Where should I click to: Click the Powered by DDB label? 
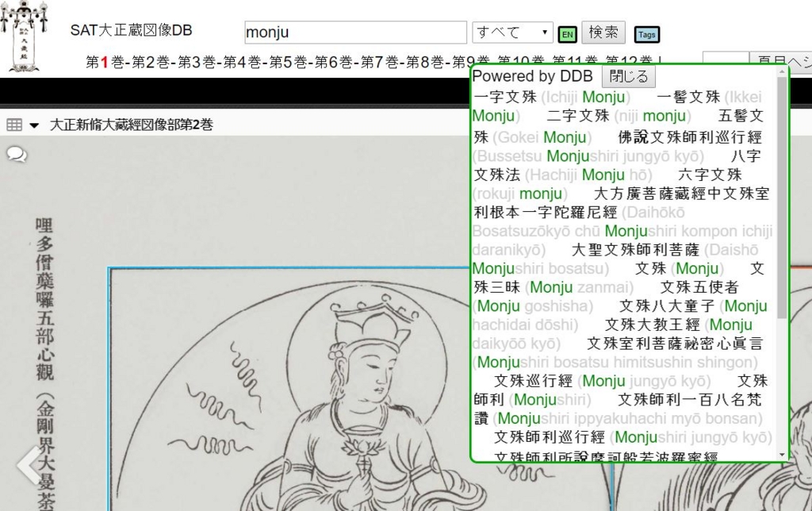click(x=532, y=76)
